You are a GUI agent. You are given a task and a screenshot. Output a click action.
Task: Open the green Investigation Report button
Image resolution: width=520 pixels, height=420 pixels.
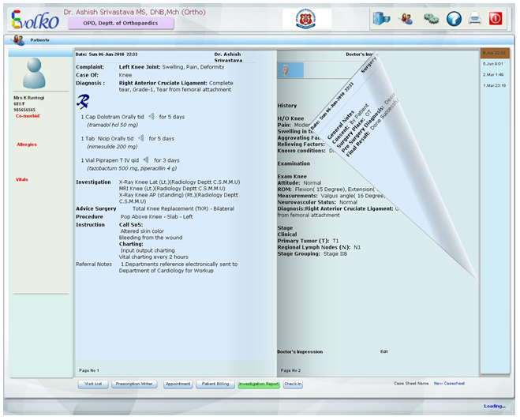coord(259,384)
